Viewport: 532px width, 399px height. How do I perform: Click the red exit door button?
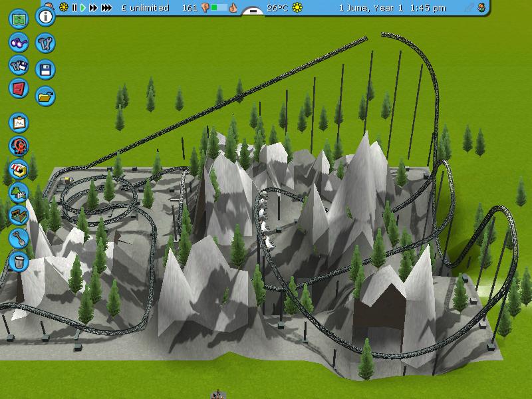tap(19, 88)
